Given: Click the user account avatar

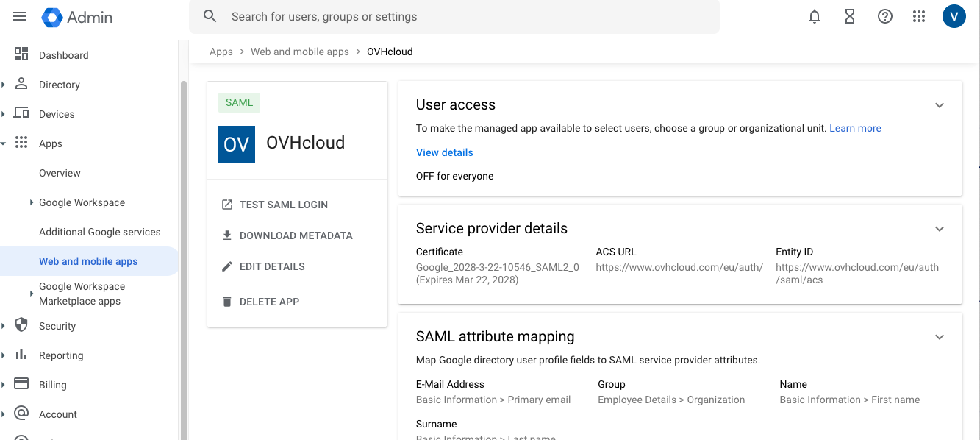Looking at the screenshot, I should (x=954, y=16).
